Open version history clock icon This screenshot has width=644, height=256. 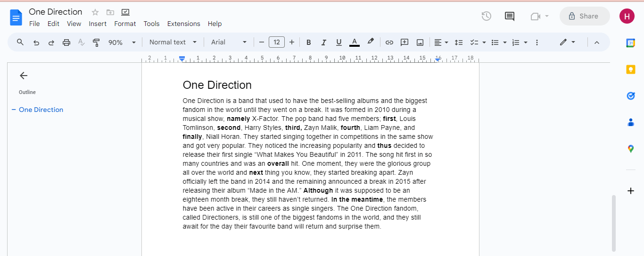[x=487, y=16]
